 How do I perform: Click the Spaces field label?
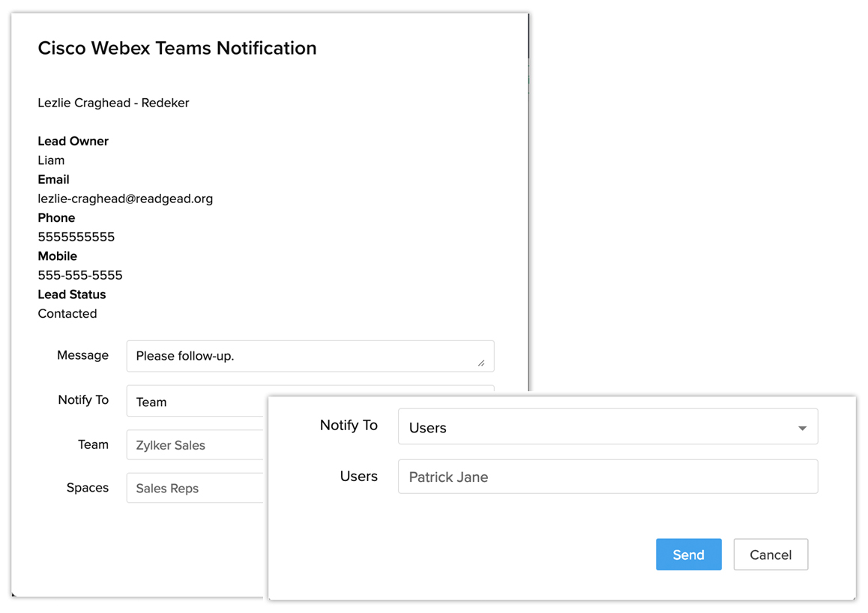[x=88, y=488]
